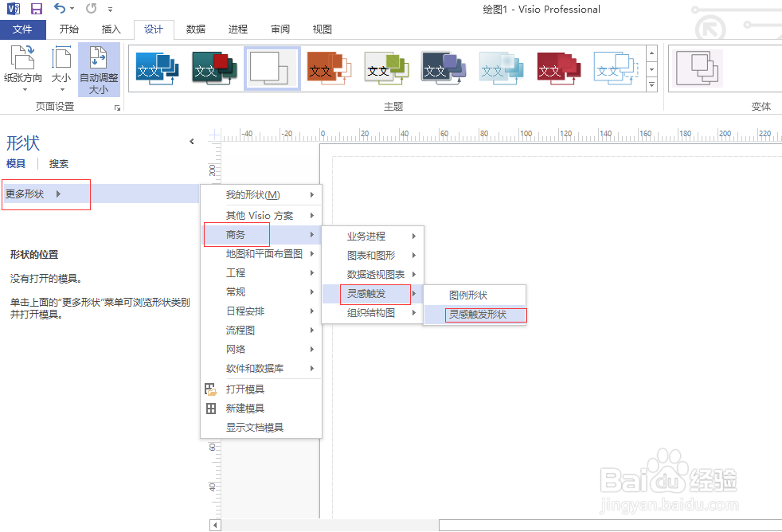Apply the blue theme thumbnail
The image size is (782, 532).
[158, 68]
